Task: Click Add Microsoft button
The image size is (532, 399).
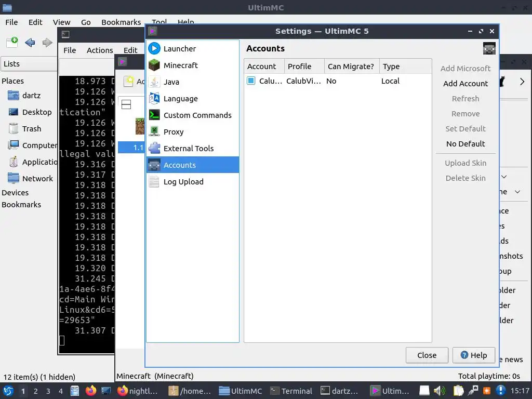Action: point(465,69)
